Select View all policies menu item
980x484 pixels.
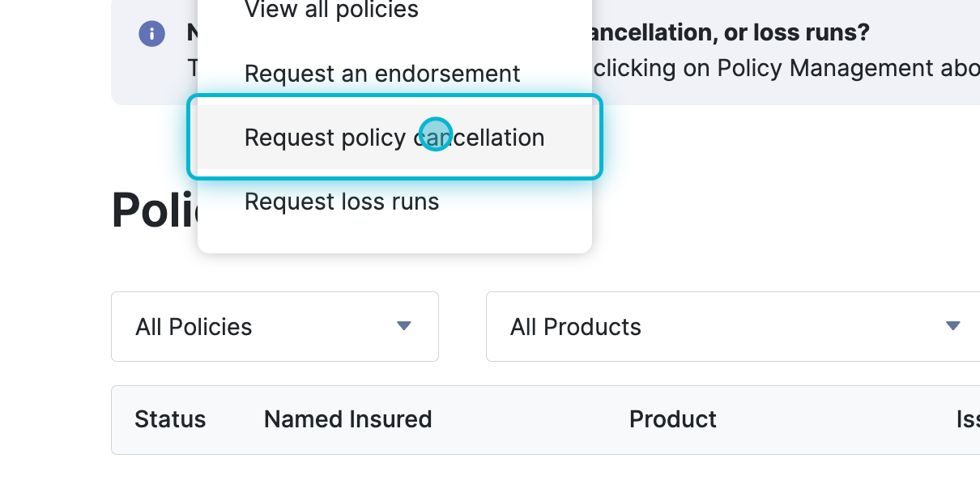[331, 10]
